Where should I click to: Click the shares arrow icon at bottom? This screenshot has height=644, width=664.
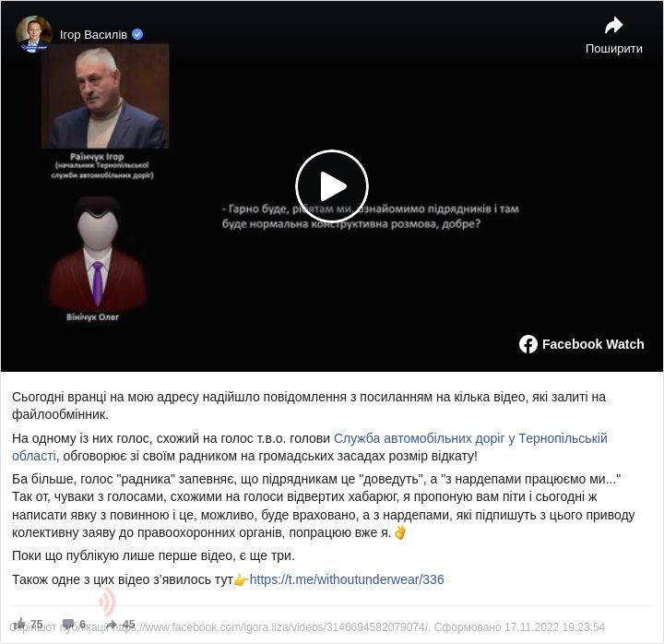pos(112,624)
